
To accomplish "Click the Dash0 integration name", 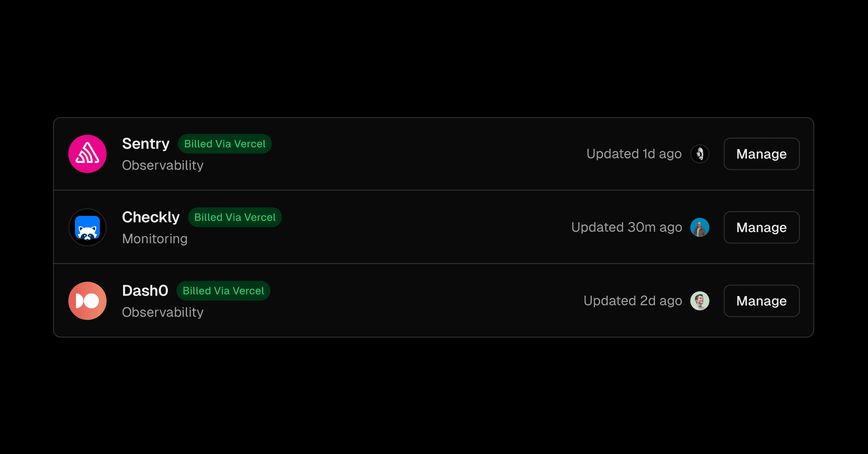I will click(x=145, y=290).
